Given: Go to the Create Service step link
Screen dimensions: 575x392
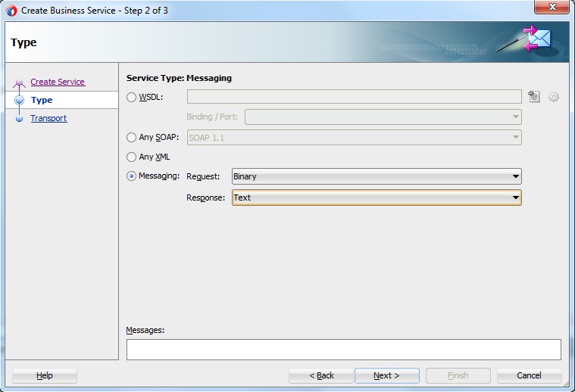Looking at the screenshot, I should tap(58, 82).
